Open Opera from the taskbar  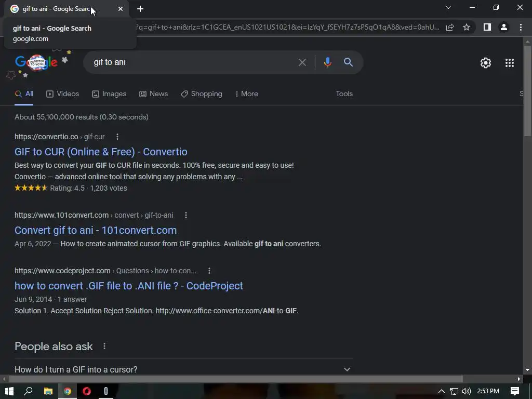coord(87,391)
